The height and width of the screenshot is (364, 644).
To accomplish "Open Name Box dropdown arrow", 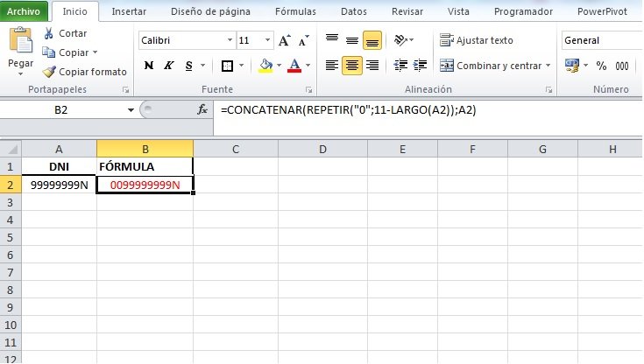I will [x=131, y=110].
